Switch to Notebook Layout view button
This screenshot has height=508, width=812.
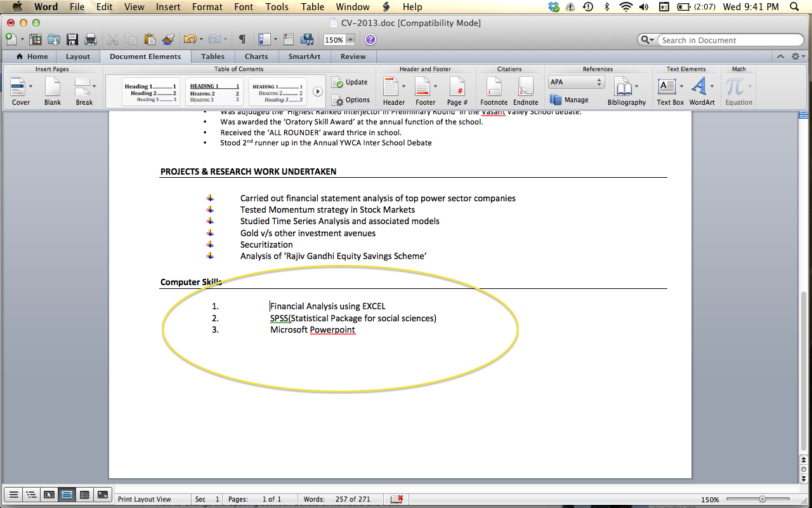[84, 495]
